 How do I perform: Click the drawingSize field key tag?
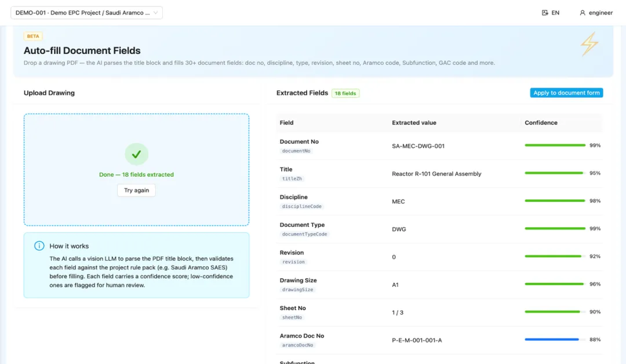(x=297, y=290)
